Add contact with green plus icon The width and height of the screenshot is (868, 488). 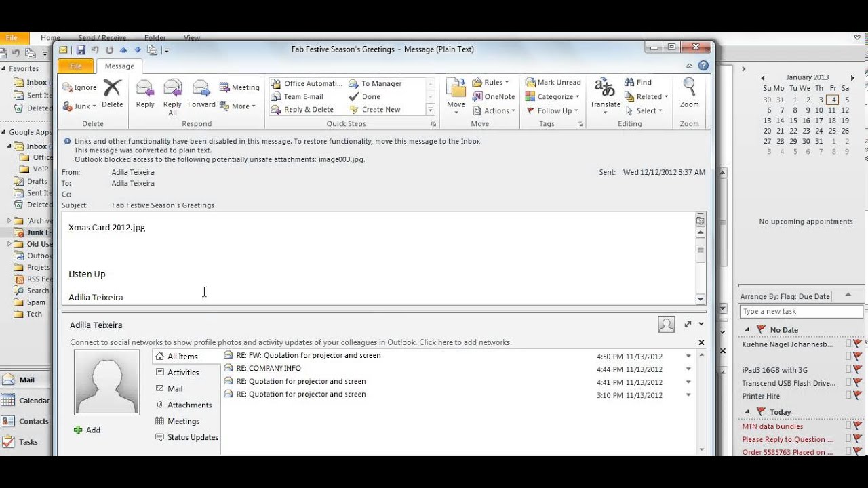pos(78,430)
